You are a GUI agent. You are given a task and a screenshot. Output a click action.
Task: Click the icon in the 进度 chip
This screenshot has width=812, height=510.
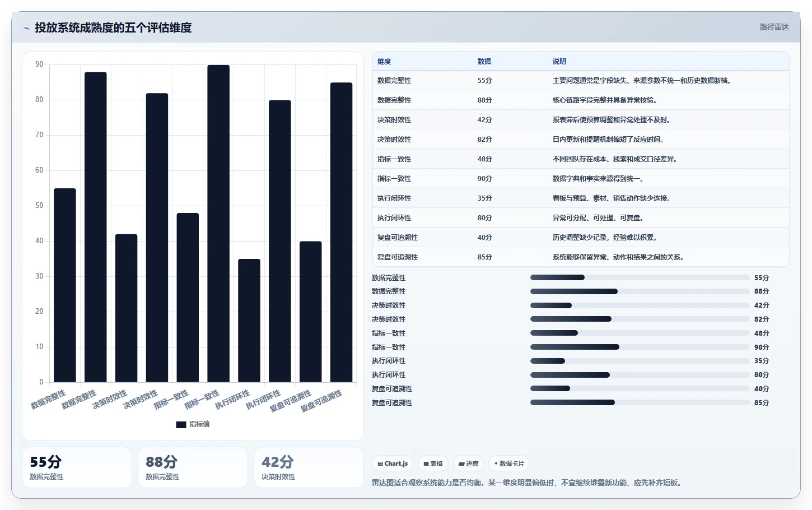pyautogui.click(x=461, y=463)
